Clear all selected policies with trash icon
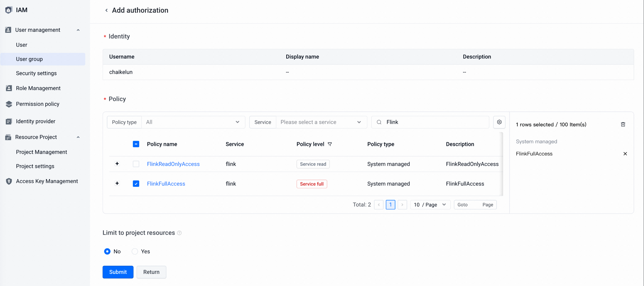The width and height of the screenshot is (644, 286). tap(623, 124)
